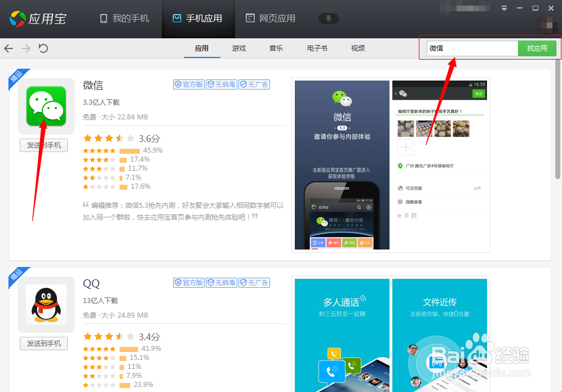Click the user avatar in title bar

click(x=548, y=26)
